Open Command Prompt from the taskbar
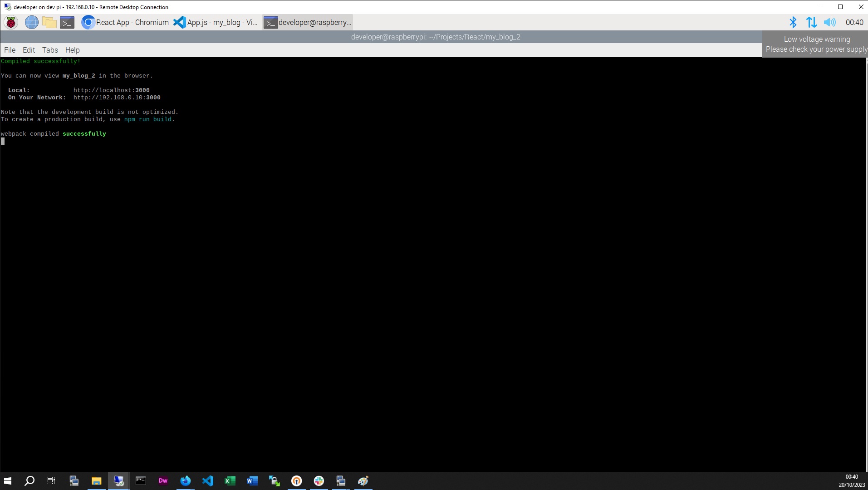Screen dimensions: 868x490 click(141, 481)
